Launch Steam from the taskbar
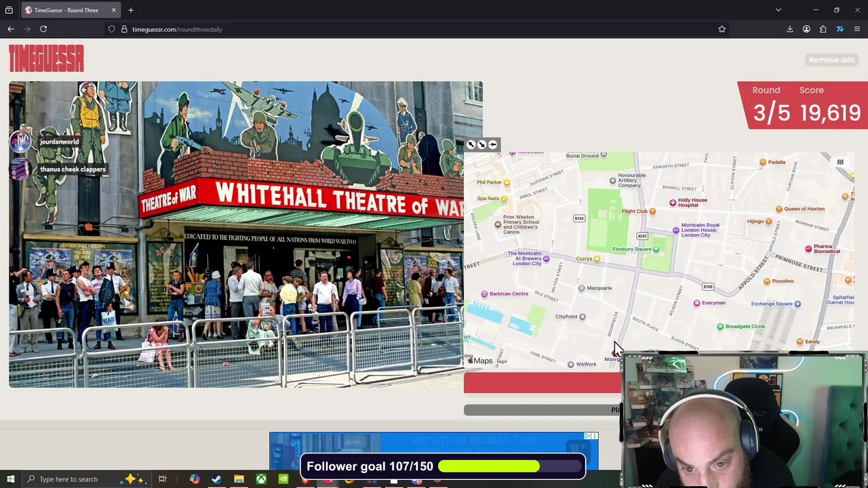This screenshot has width=868, height=488. (x=216, y=479)
